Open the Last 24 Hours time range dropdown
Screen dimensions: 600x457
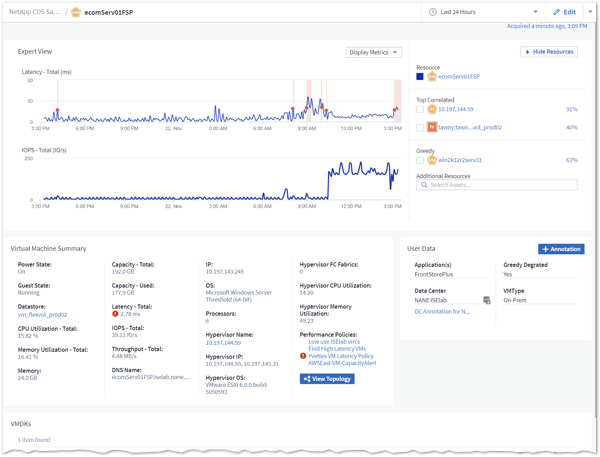click(482, 12)
